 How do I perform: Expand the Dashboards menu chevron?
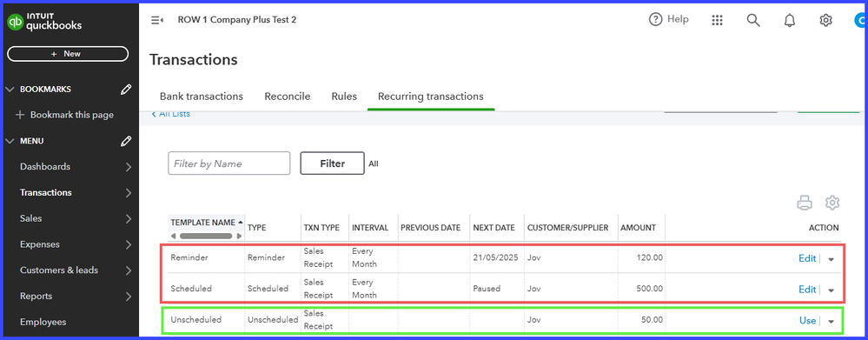pyautogui.click(x=129, y=167)
